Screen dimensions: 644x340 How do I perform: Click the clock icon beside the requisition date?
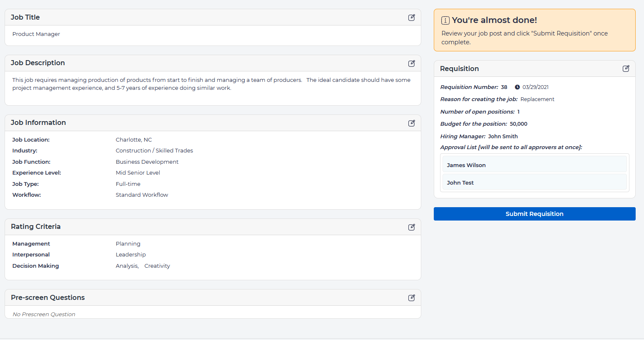(517, 87)
